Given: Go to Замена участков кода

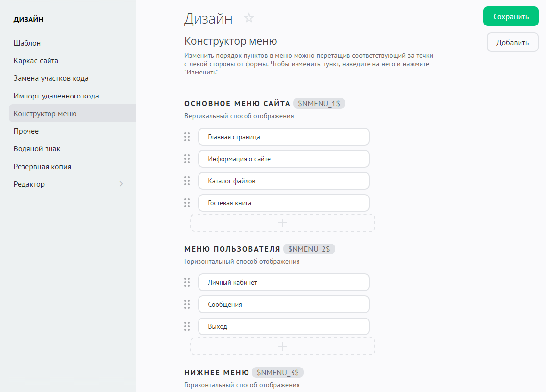Looking at the screenshot, I should click(51, 78).
